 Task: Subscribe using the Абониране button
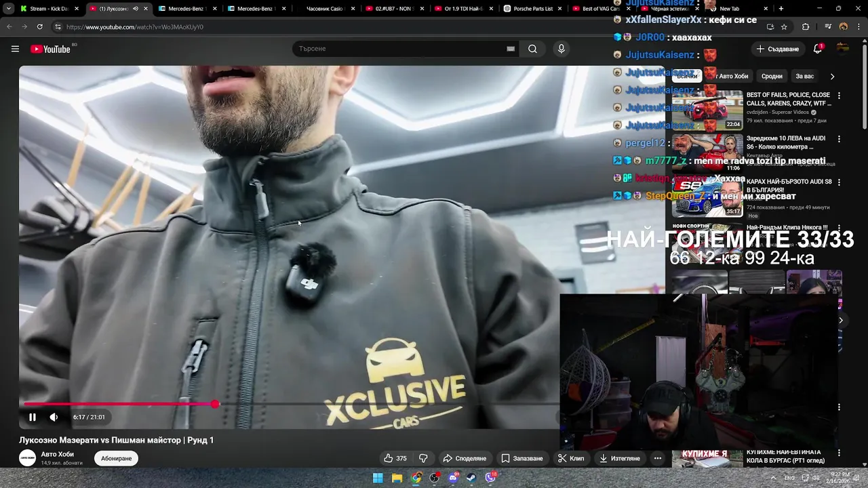116,458
